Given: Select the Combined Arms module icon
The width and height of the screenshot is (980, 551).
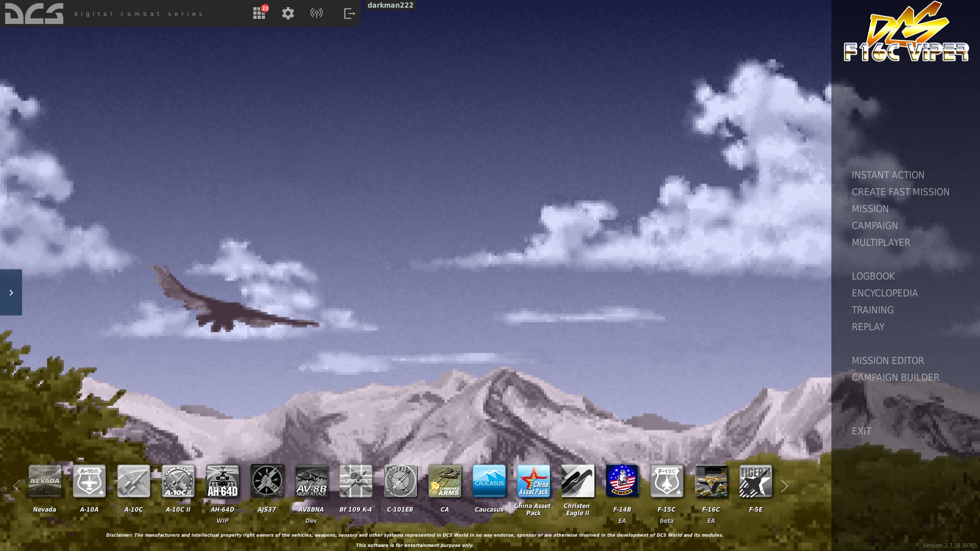Looking at the screenshot, I should [x=444, y=481].
